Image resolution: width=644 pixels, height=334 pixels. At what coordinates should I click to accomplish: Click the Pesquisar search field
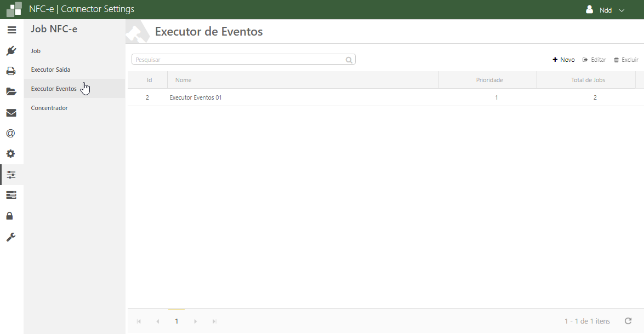(x=239, y=59)
